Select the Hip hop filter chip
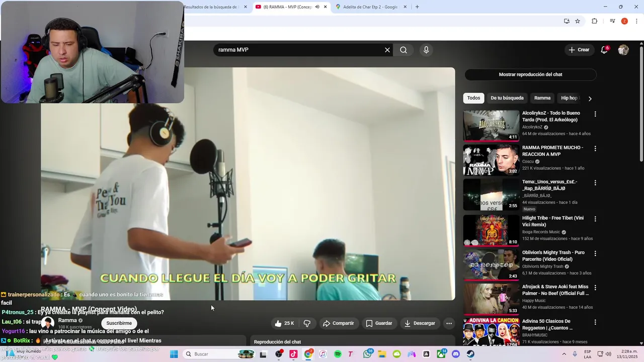The height and width of the screenshot is (362, 644). tap(569, 98)
